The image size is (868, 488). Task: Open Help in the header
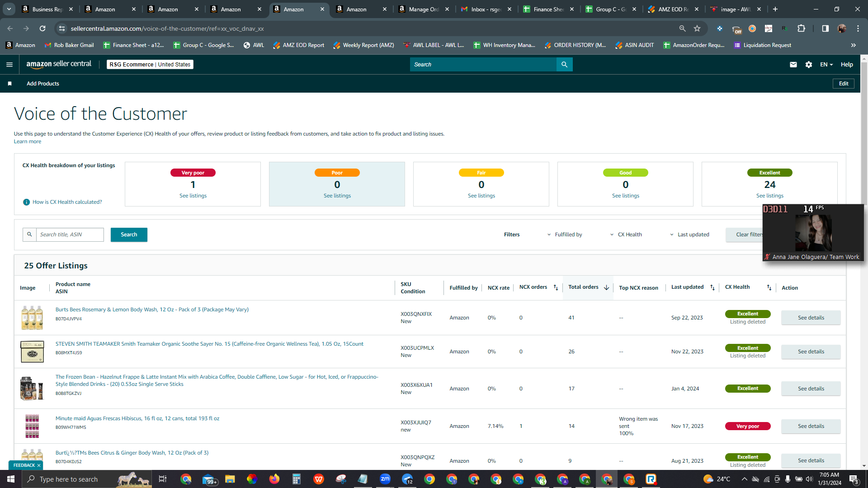[847, 65]
